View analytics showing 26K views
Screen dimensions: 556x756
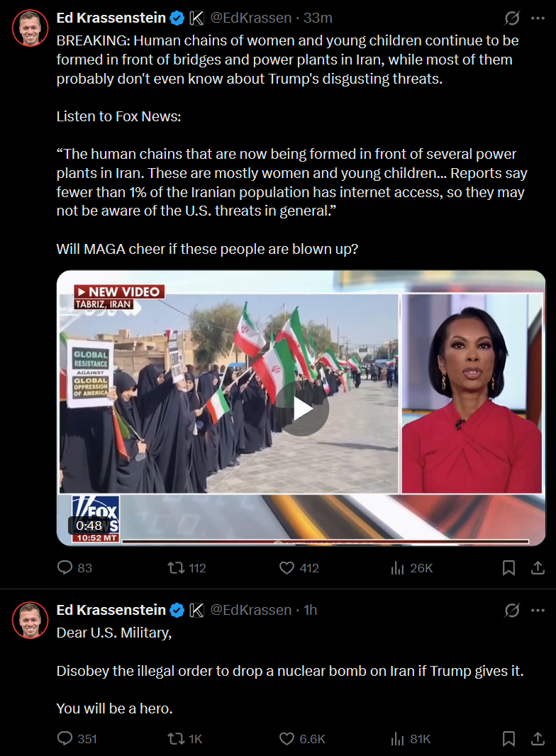click(x=411, y=568)
